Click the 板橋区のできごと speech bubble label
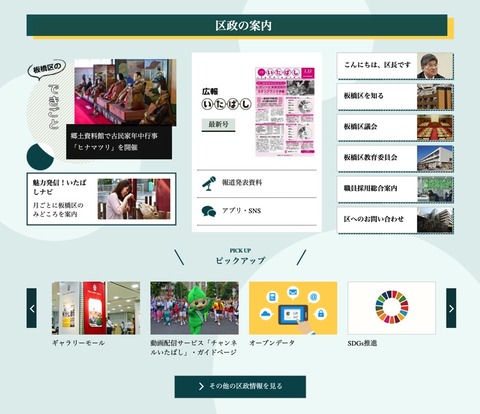 point(47,69)
